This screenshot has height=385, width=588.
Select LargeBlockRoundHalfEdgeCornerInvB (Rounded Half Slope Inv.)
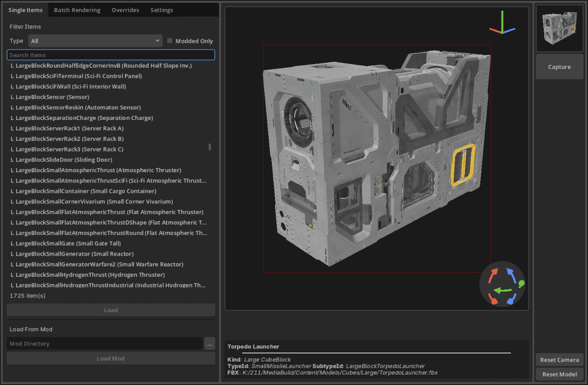click(101, 66)
